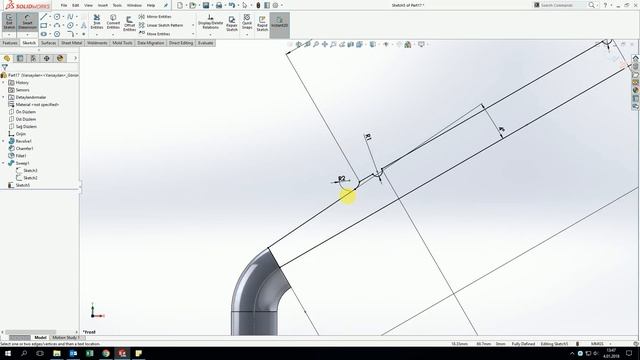Select the Slot sketch tool
Screen dimensions: 640x360
coord(44,34)
